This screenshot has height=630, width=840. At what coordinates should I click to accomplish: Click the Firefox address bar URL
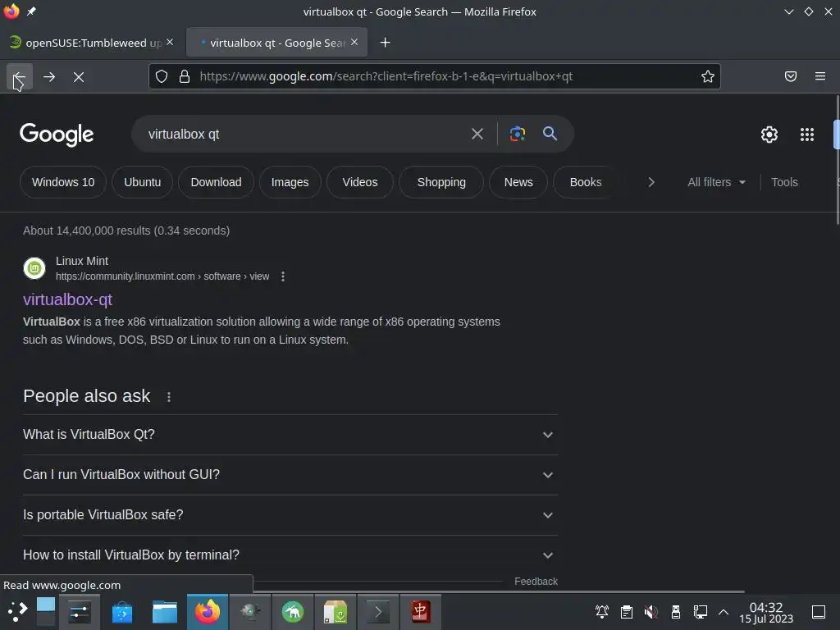pyautogui.click(x=386, y=76)
